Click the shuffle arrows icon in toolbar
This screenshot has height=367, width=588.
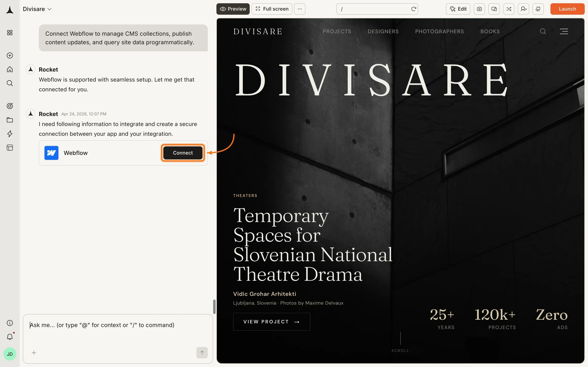[509, 9]
